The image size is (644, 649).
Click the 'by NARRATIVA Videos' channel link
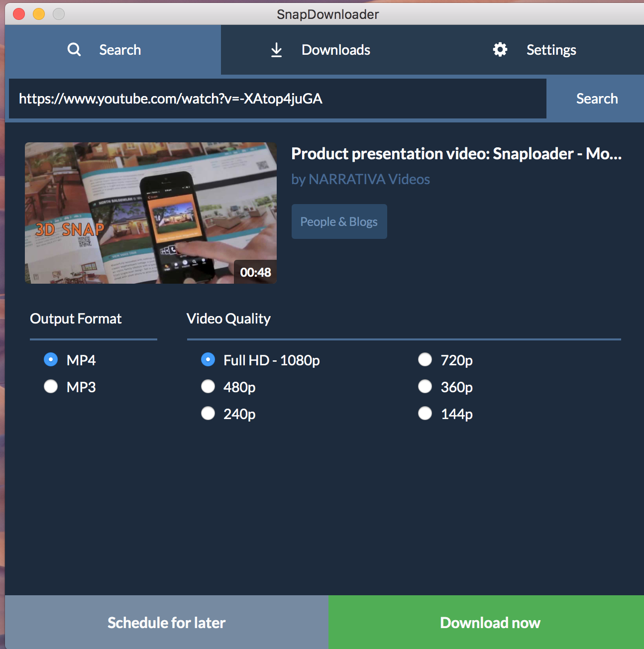point(361,179)
